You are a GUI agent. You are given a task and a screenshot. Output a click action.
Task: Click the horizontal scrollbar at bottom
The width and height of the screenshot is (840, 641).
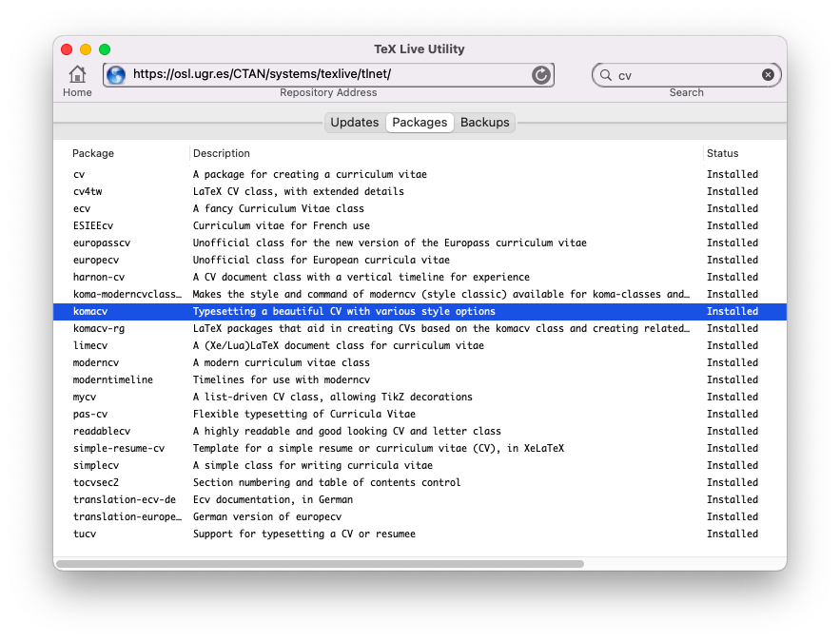320,564
